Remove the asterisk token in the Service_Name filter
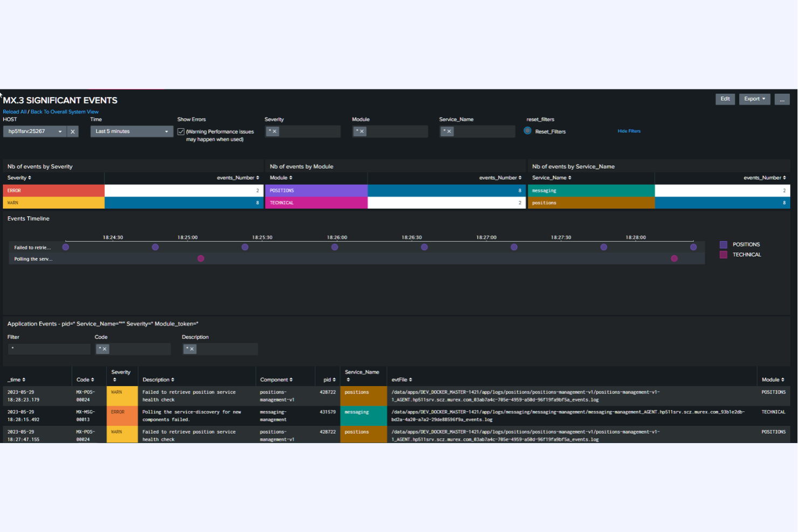The height and width of the screenshot is (532, 798). click(449, 131)
